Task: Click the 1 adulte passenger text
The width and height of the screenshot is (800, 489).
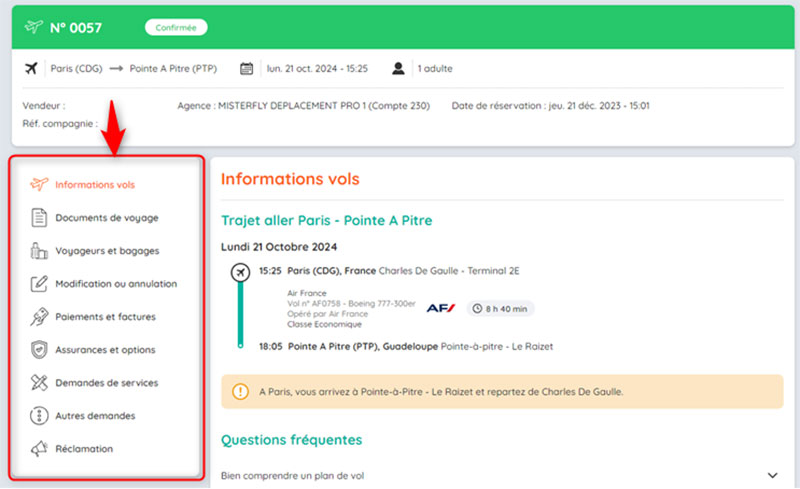Action: [435, 68]
